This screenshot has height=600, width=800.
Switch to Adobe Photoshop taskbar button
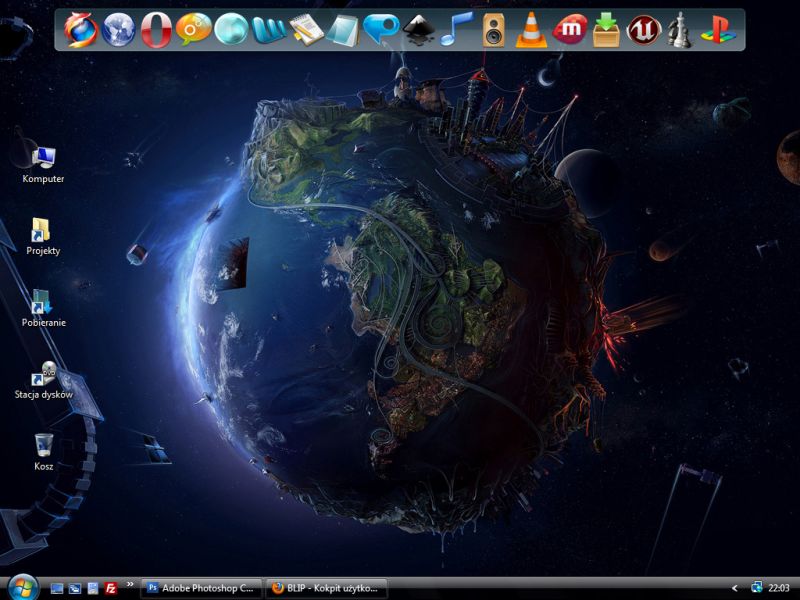201,588
